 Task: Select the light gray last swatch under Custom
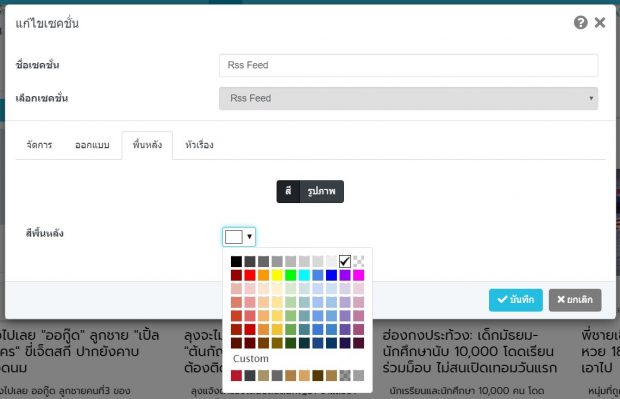coord(358,375)
